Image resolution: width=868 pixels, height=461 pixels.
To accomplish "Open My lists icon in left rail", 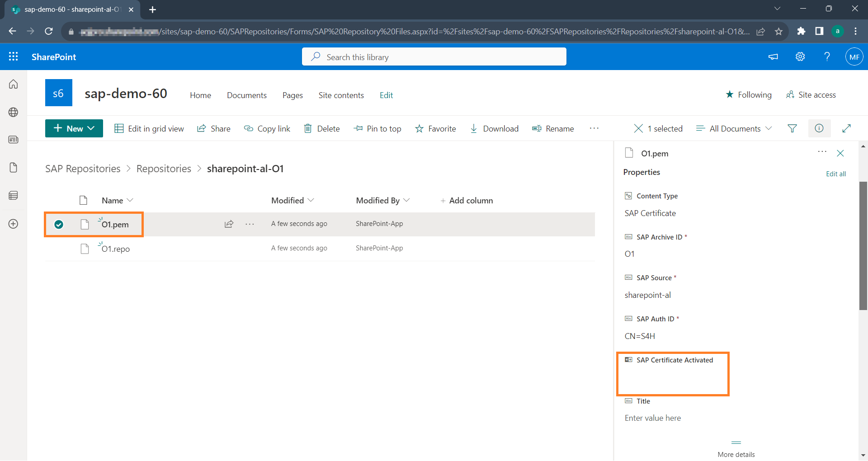I will pos(14,195).
